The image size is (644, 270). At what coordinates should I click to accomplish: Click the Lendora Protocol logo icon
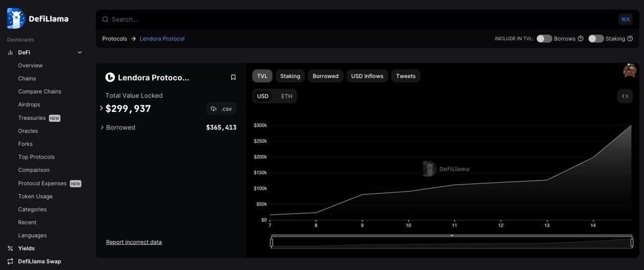[110, 77]
